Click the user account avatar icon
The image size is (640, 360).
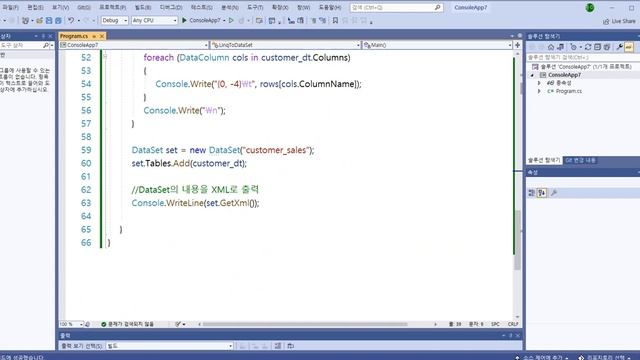point(589,7)
